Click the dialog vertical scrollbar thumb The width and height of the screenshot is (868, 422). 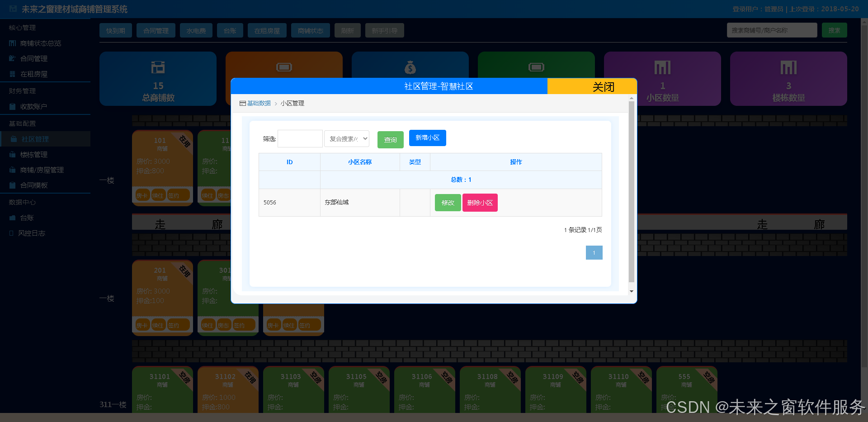(x=632, y=191)
